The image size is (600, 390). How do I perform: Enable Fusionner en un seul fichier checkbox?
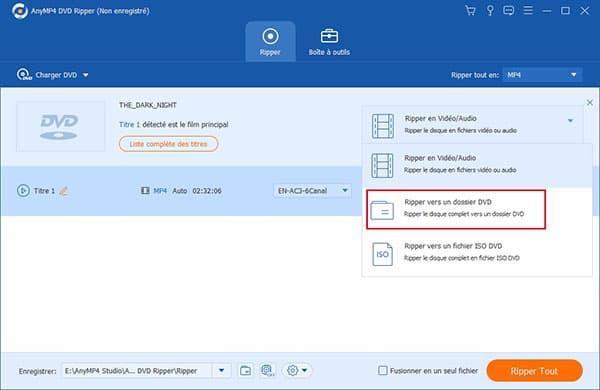[382, 370]
